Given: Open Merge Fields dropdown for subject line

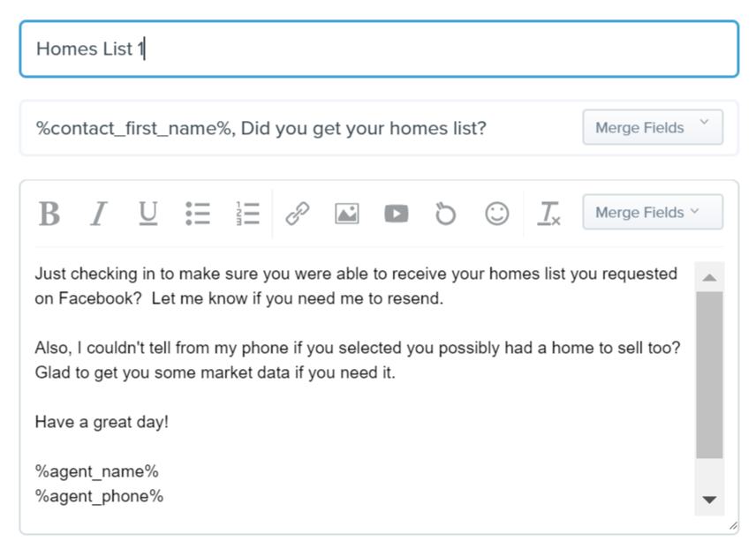Looking at the screenshot, I should [653, 127].
